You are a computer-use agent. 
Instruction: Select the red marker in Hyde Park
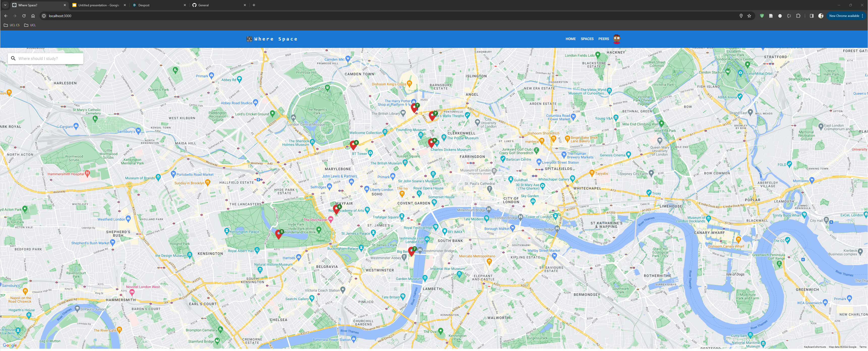click(x=278, y=234)
